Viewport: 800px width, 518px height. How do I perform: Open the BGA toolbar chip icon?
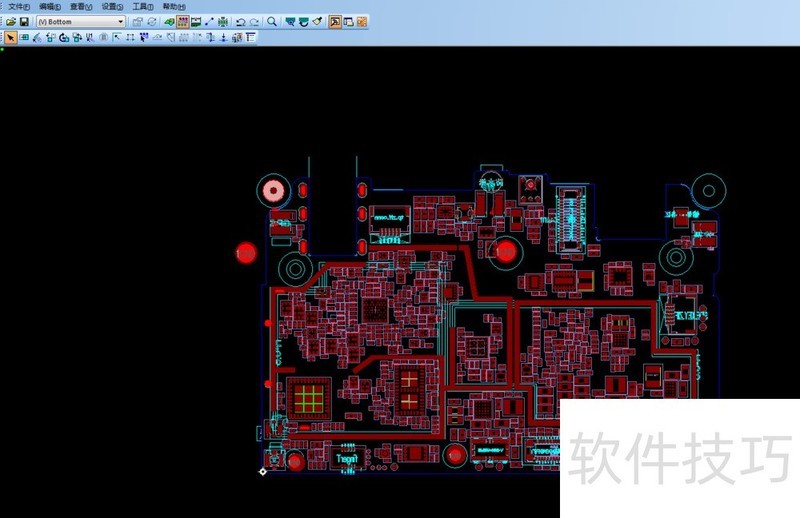click(x=223, y=22)
